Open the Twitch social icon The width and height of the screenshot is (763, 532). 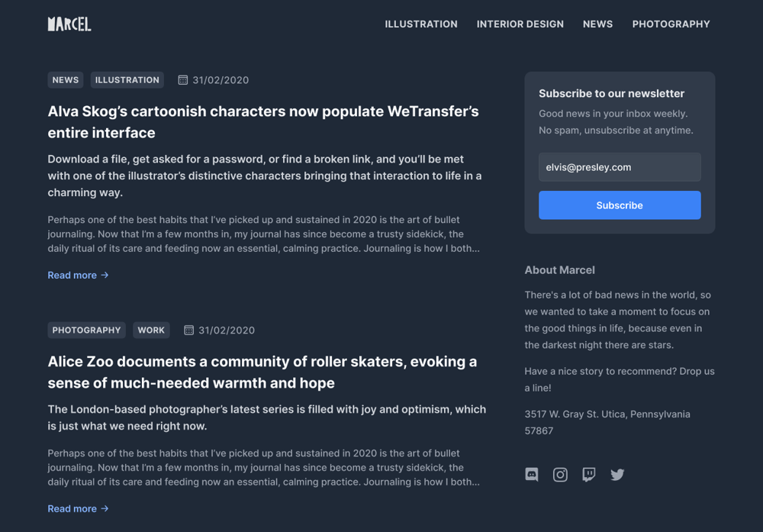pyautogui.click(x=589, y=474)
